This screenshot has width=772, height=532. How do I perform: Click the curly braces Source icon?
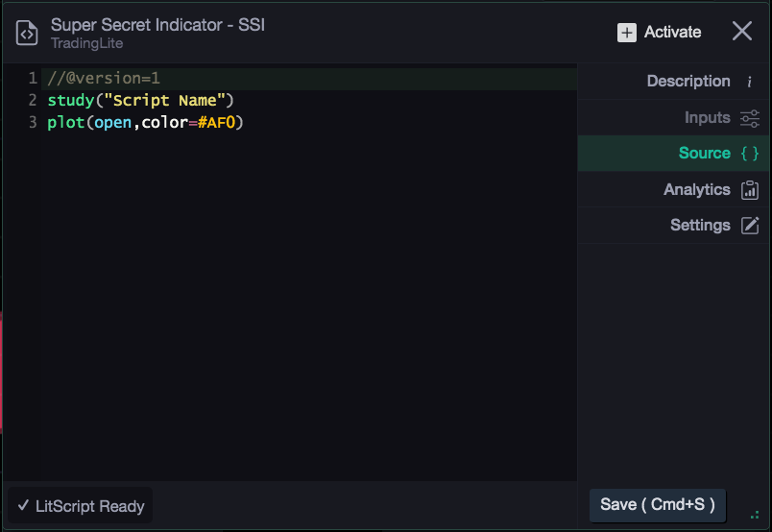click(750, 154)
